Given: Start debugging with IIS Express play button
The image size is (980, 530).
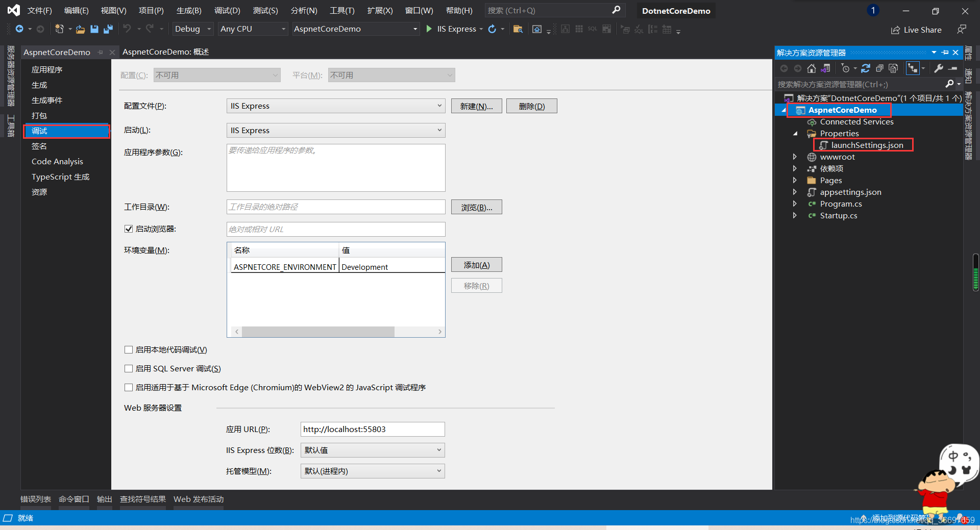Looking at the screenshot, I should click(x=429, y=29).
